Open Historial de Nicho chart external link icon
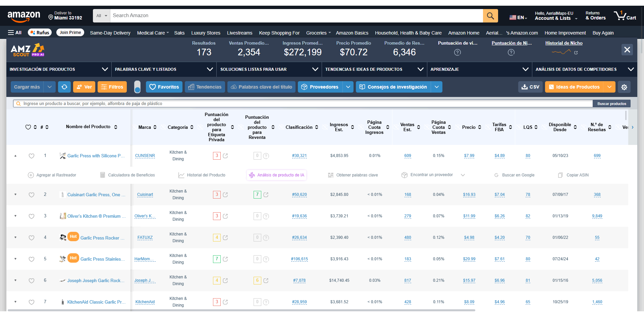Screen dimensions: 644x317 (x=576, y=53)
